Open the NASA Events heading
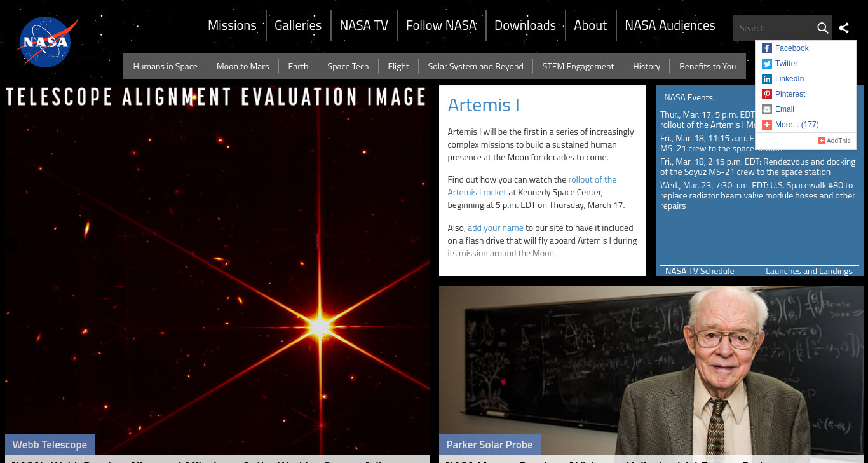This screenshot has width=868, height=463. click(688, 97)
